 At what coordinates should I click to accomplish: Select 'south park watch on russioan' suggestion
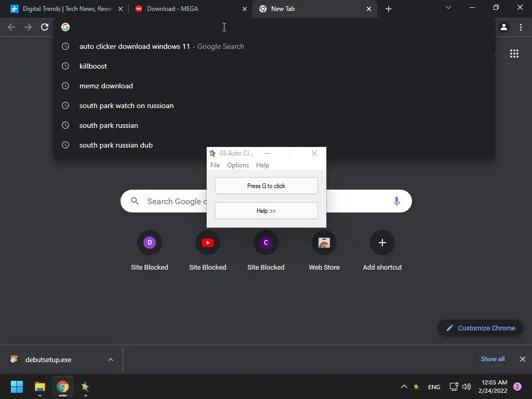(x=274, y=105)
